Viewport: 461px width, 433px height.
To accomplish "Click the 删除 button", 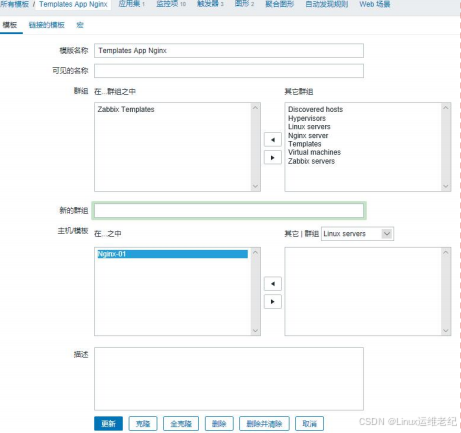I will (219, 424).
